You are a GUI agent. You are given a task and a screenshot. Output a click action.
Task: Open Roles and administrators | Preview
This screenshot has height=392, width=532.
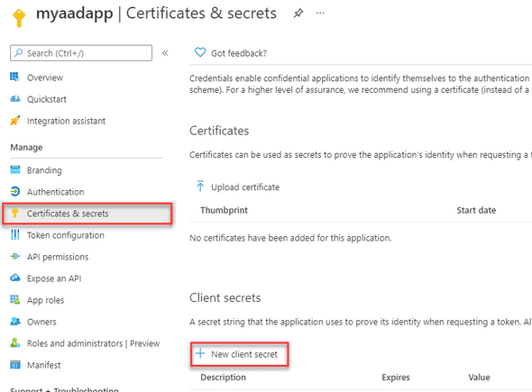click(x=93, y=343)
